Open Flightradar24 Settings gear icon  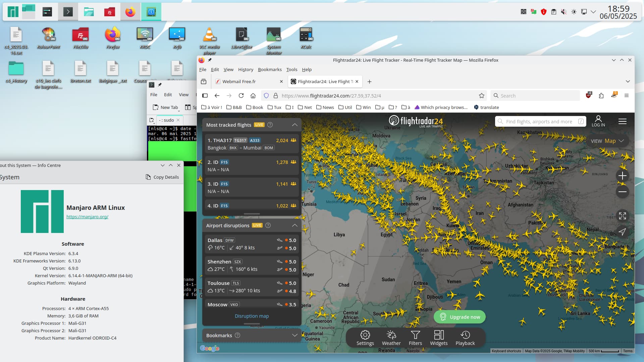point(365,335)
